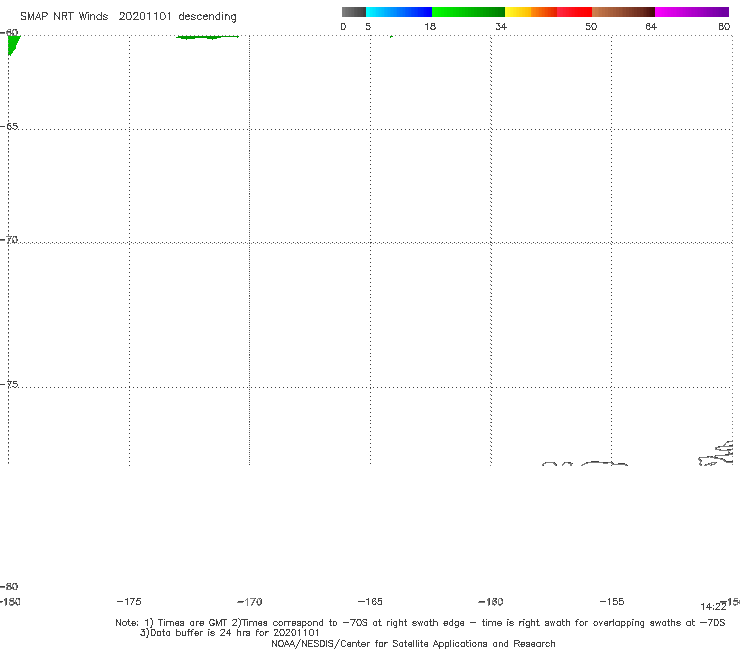740x650 pixels.
Task: Click the NOAA/NESDIS credit line
Action: (x=413, y=643)
